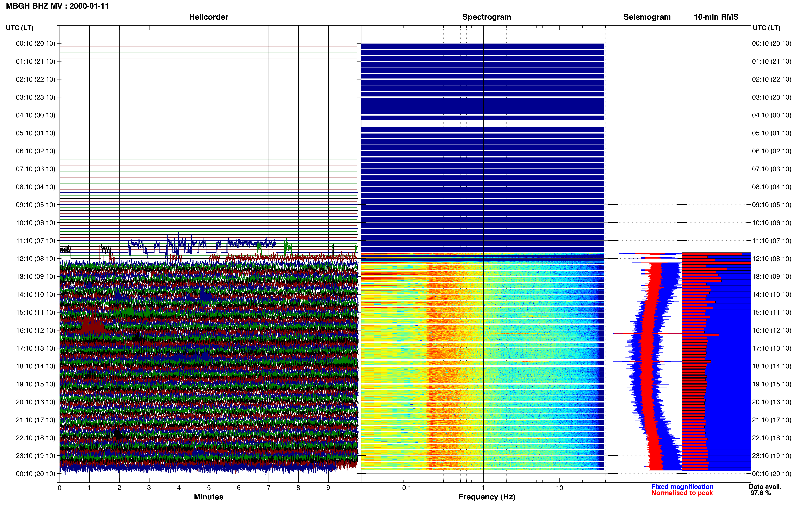
Task: Click the left time label '23:10 (19:10)'
Action: tap(36, 456)
